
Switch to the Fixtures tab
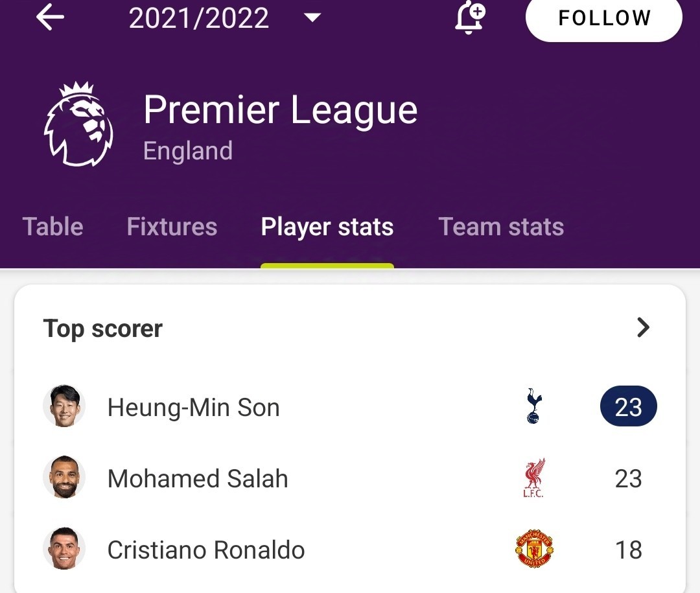(x=172, y=226)
